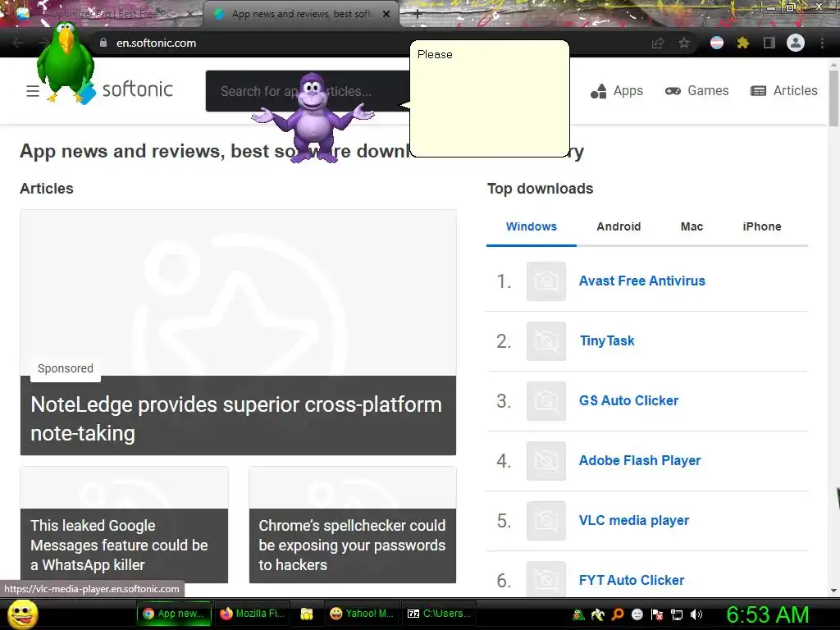Click the volume speaker tray icon
Screen dimensions: 840x630
[696, 614]
